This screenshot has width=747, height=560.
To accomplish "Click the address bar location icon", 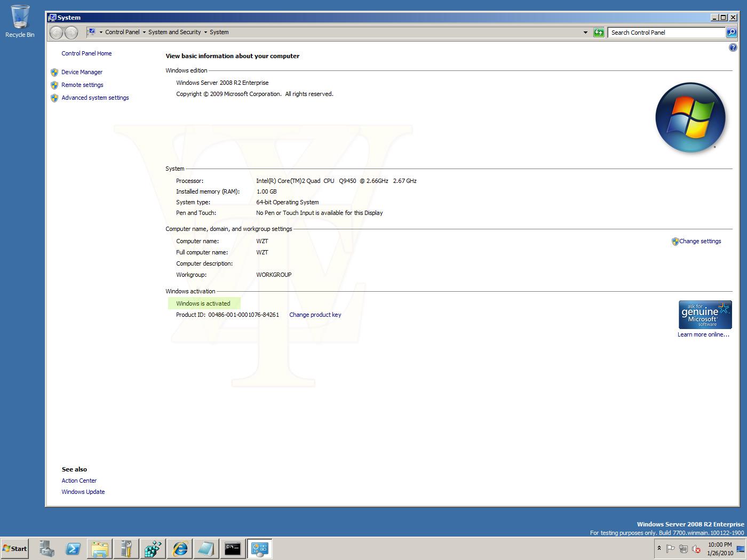I will (x=91, y=32).
